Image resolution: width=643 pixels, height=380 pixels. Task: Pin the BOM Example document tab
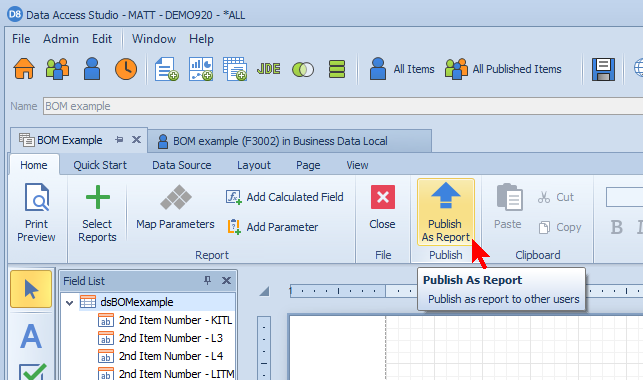(x=119, y=140)
